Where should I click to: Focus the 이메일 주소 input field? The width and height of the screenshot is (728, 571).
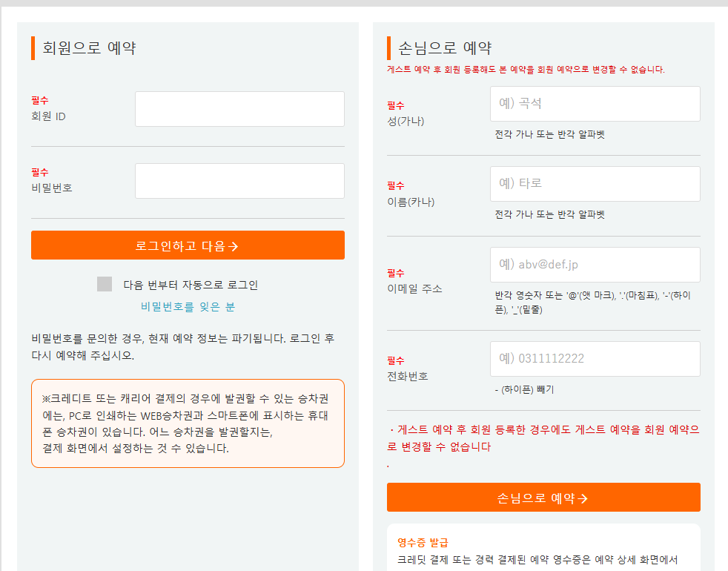(595, 265)
